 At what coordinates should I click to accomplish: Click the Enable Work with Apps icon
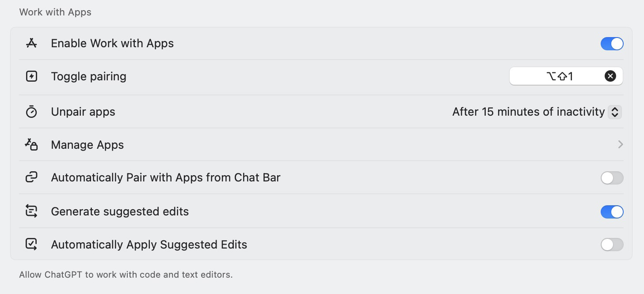coord(31,43)
